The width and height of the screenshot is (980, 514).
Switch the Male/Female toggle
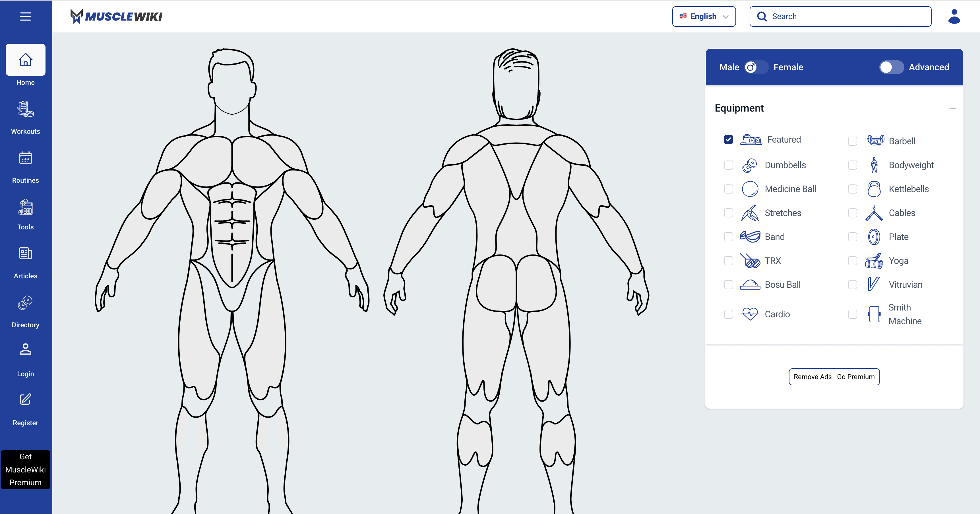tap(756, 67)
